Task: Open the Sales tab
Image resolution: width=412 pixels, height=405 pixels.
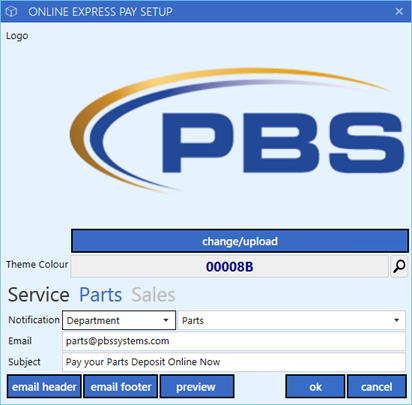Action: point(153,295)
